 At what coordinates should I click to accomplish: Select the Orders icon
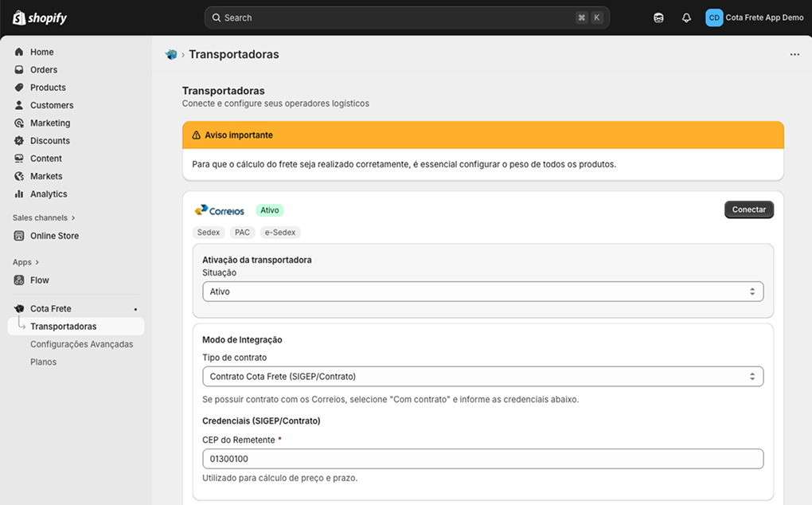tap(19, 69)
